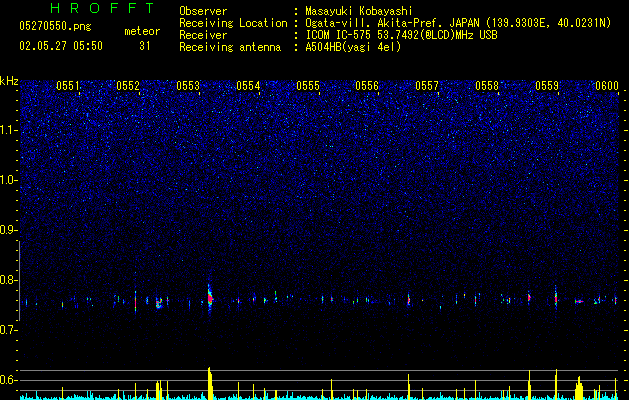Click the meteor count 31
Screen dimensions: 629x400
(145, 46)
